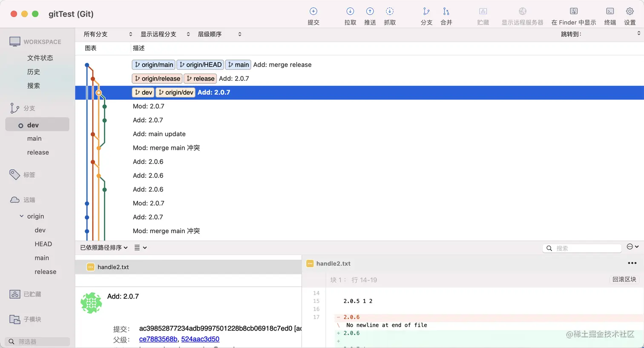The height and width of the screenshot is (348, 644).
Task: Click the origin/dev branch label
Action: (175, 92)
